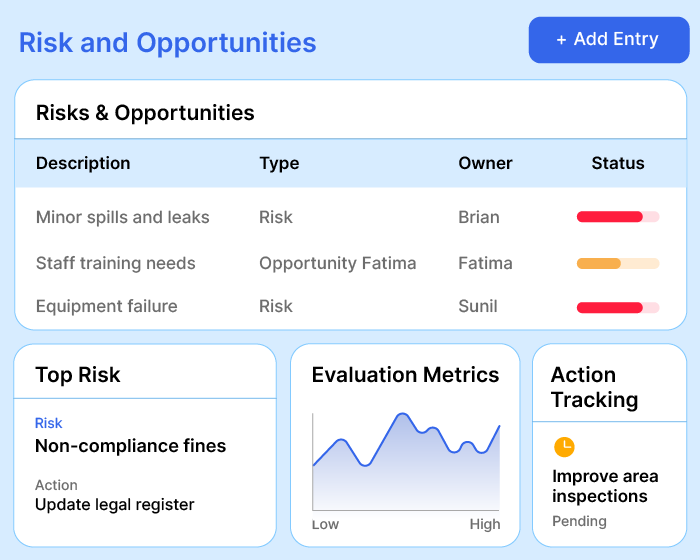Click the Status column header
Image resolution: width=700 pixels, height=560 pixels.
(x=618, y=163)
